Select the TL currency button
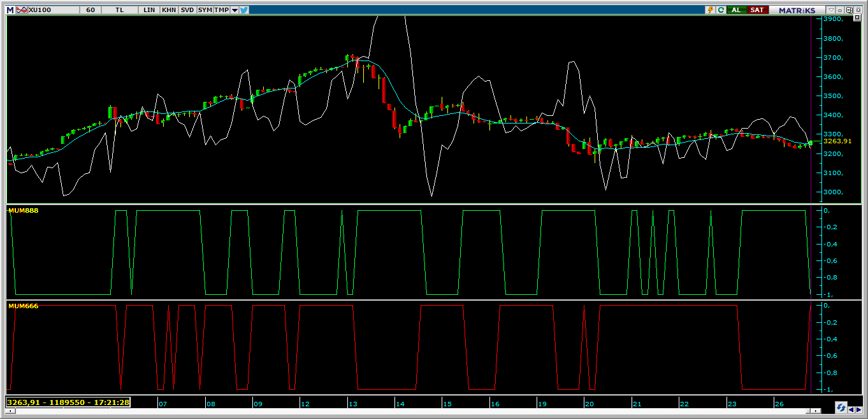Image resolution: width=868 pixels, height=419 pixels. tap(120, 10)
